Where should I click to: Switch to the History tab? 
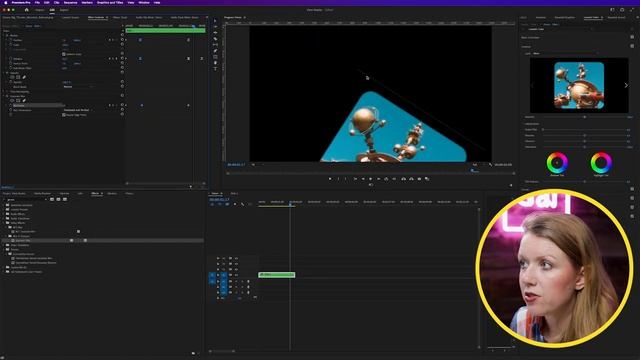pos(129,193)
